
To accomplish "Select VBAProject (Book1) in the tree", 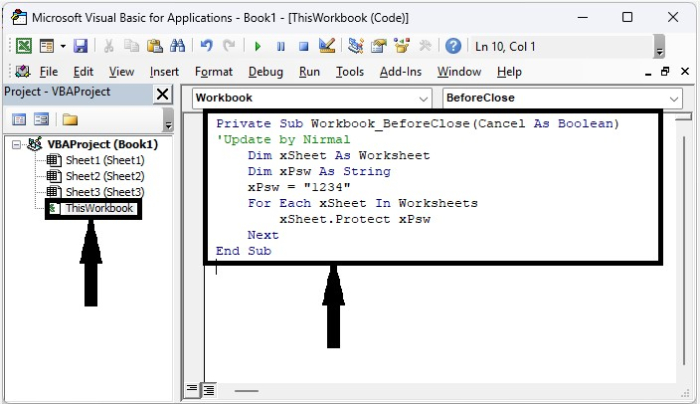I will pyautogui.click(x=103, y=144).
